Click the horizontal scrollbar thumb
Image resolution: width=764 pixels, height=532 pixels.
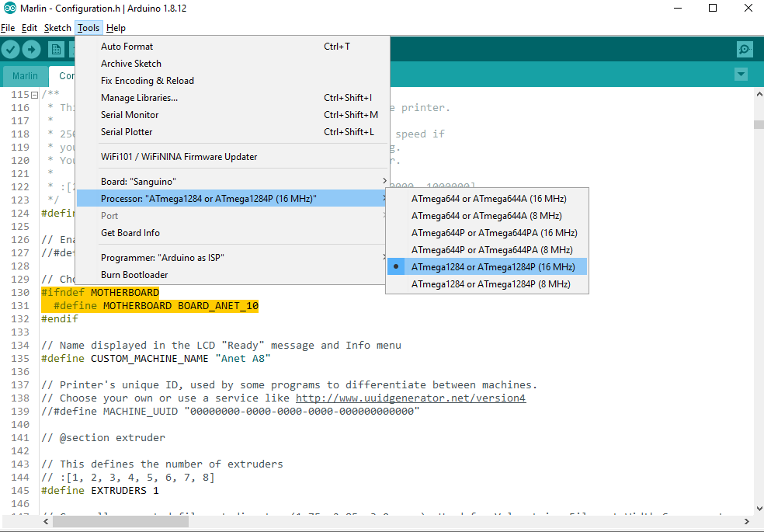click(x=120, y=521)
